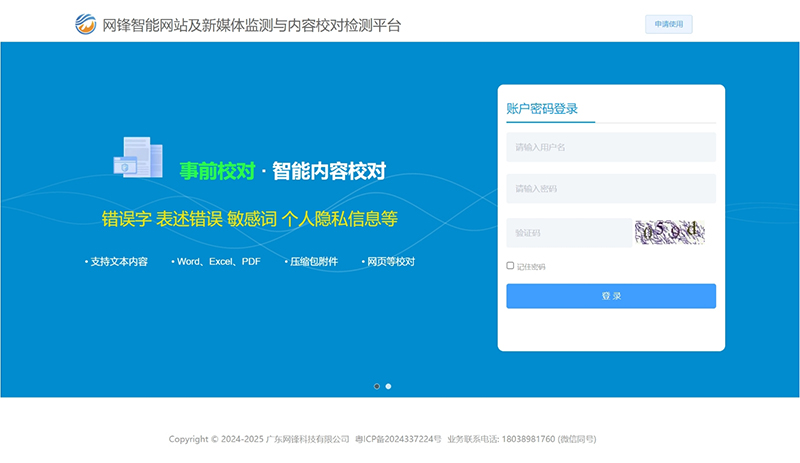
Task: Click the document shield icon in banner
Action: click(x=138, y=158)
